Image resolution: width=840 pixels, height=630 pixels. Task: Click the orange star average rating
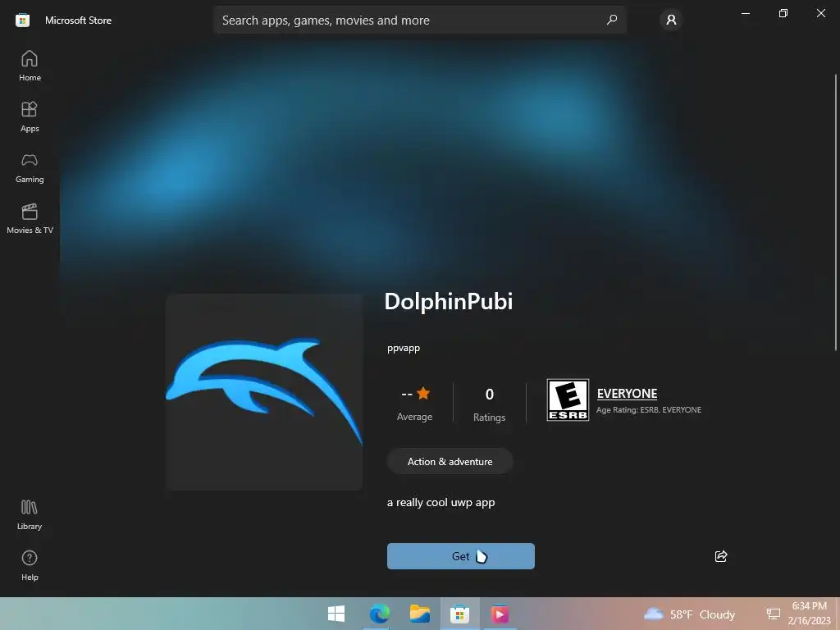tap(423, 393)
